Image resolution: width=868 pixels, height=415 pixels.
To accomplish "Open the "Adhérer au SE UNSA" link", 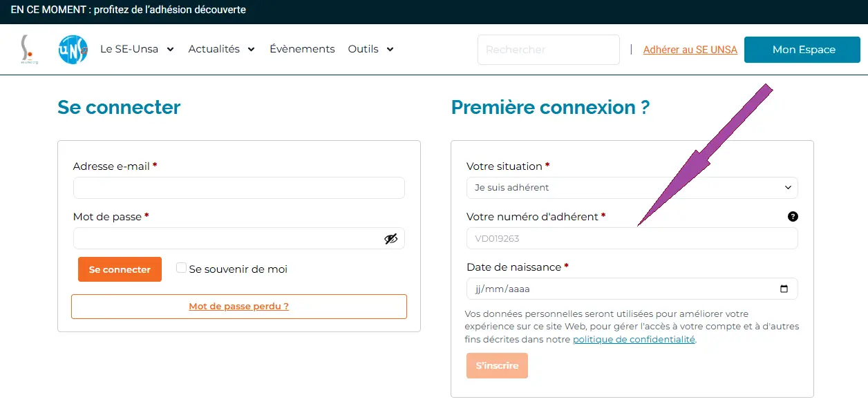I will [690, 50].
